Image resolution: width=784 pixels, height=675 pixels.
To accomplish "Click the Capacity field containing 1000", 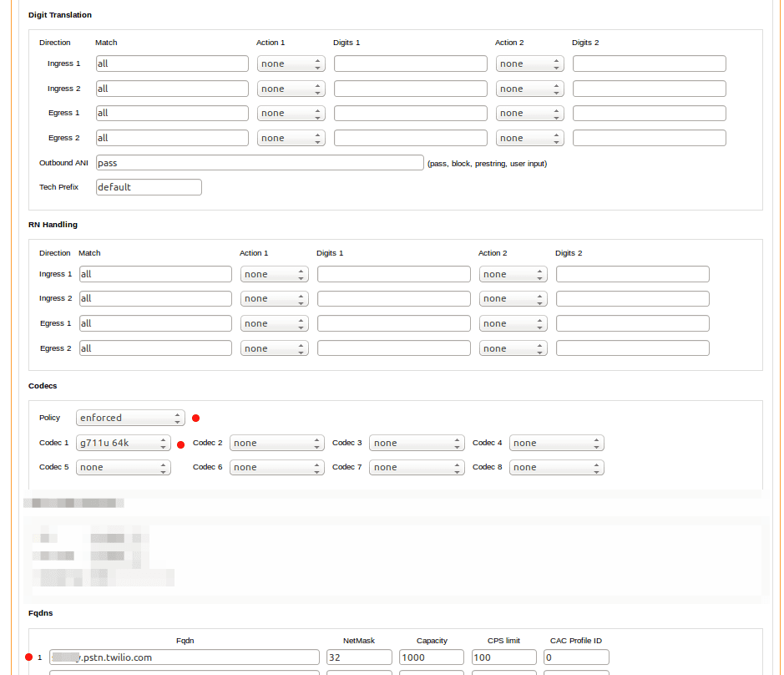I will pos(431,657).
